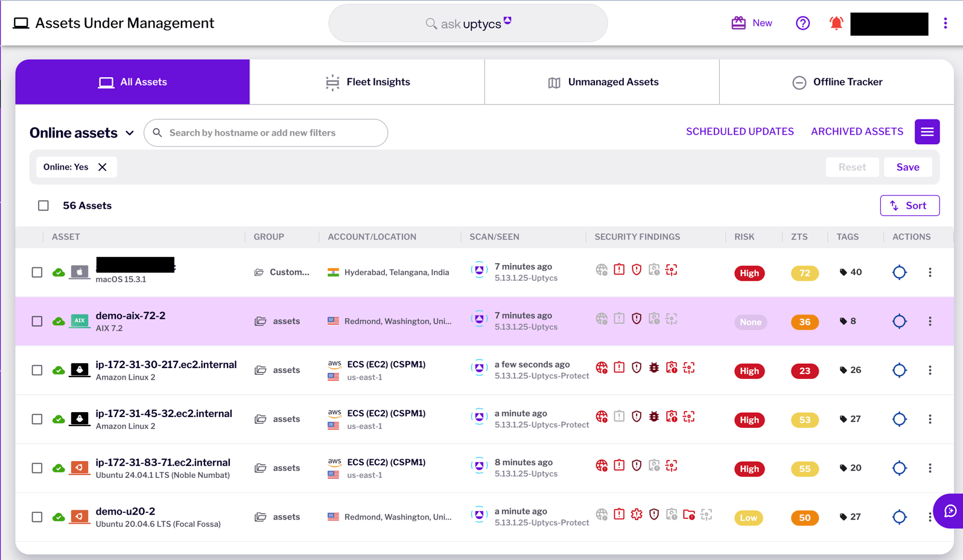Viewport: 963px width, 560px height.
Task: Open the top-right vertical dots menu
Action: coord(946,23)
